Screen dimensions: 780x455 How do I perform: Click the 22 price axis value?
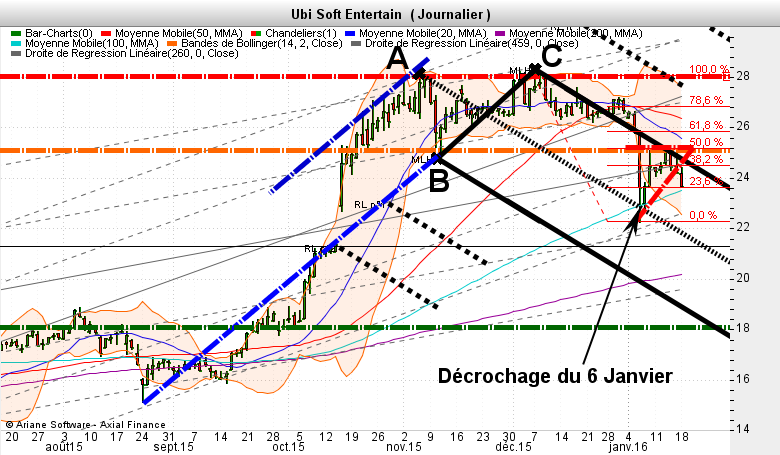point(743,227)
